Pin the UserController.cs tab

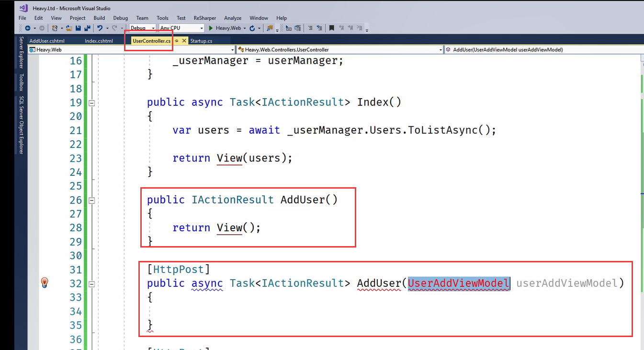pos(177,41)
